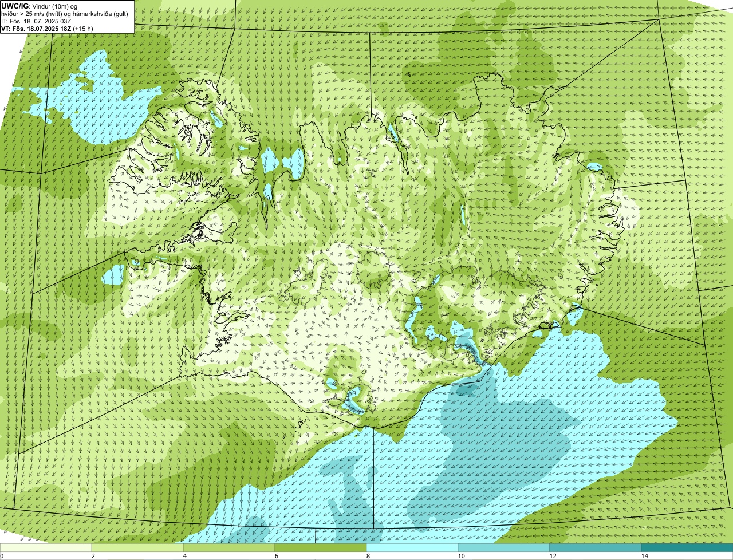This screenshot has width=733, height=560.
Task: Click the legend scale label '8'
Action: point(368,556)
